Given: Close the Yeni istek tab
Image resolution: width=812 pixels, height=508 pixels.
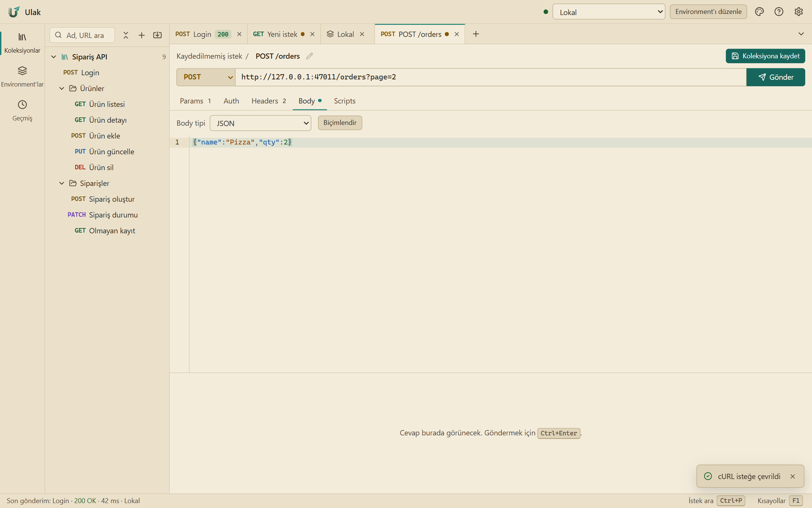Looking at the screenshot, I should [312, 34].
